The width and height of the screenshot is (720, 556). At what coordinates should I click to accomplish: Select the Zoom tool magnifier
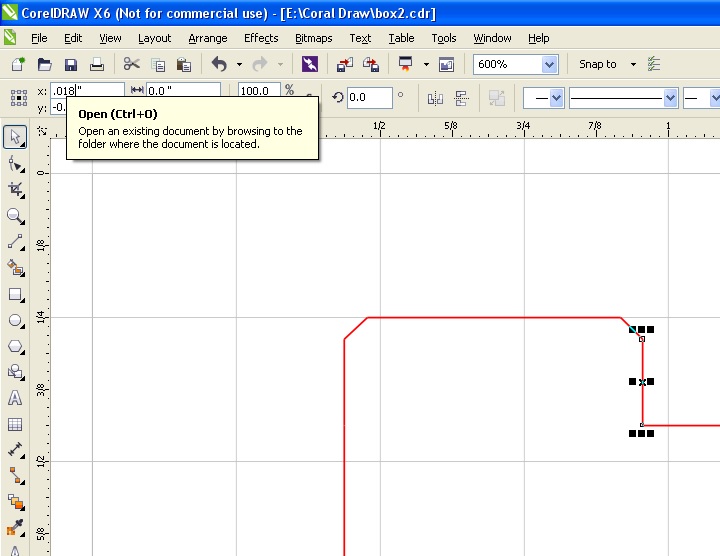16,216
